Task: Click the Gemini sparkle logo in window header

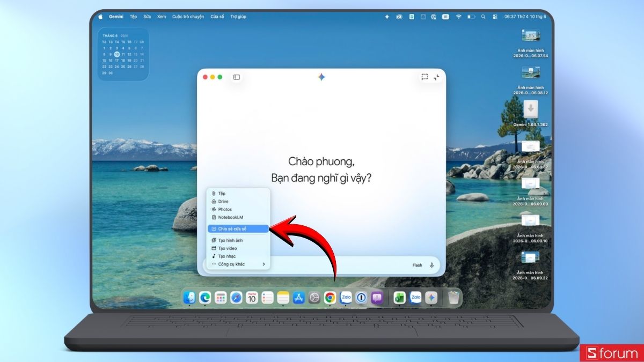Action: pos(321,77)
